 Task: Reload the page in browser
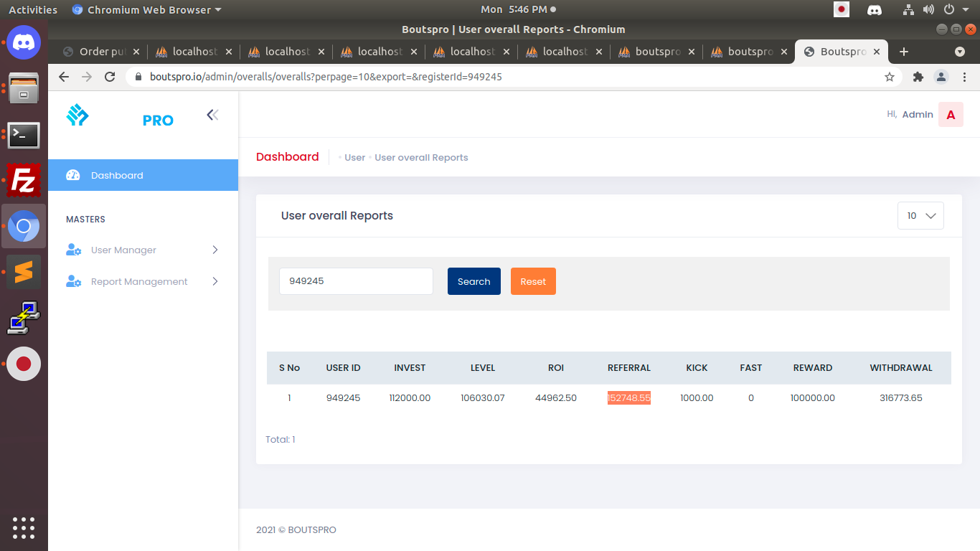tap(110, 77)
